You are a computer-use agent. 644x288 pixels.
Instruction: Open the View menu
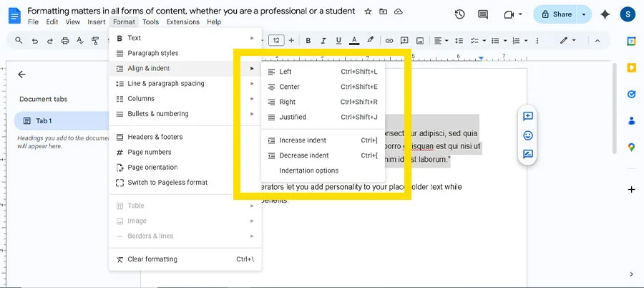pos(73,21)
